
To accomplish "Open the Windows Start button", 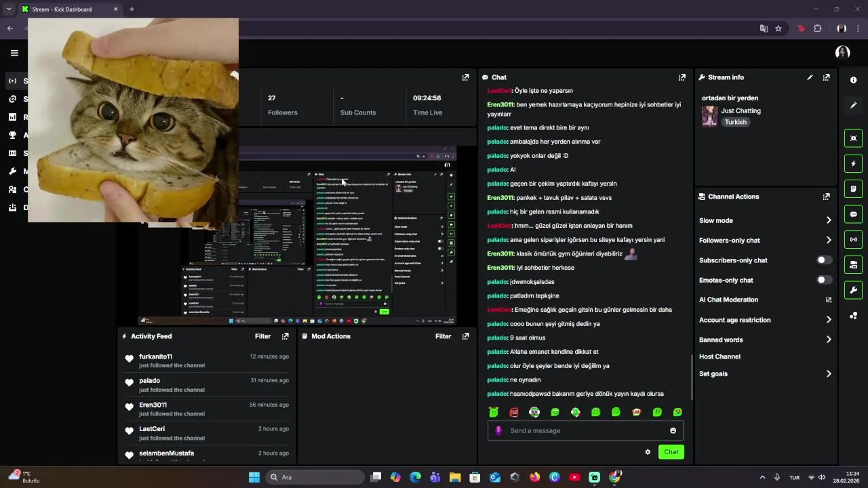I will point(254,477).
